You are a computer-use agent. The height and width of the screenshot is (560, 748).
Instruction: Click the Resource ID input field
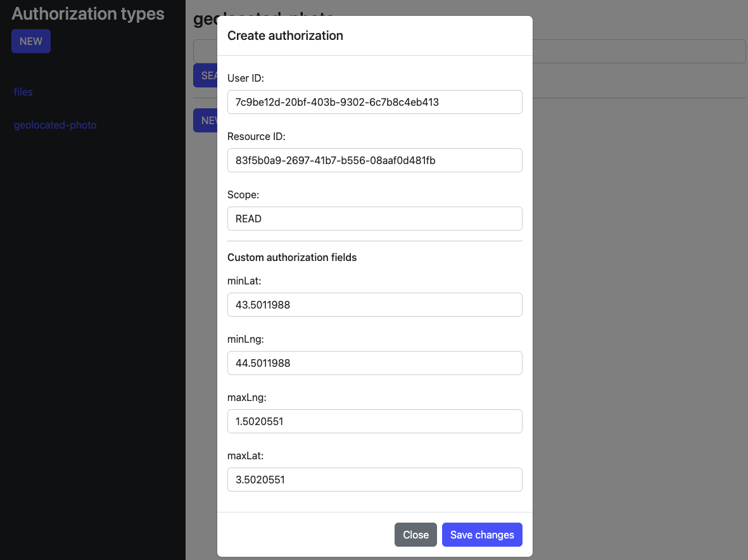pyautogui.click(x=374, y=160)
